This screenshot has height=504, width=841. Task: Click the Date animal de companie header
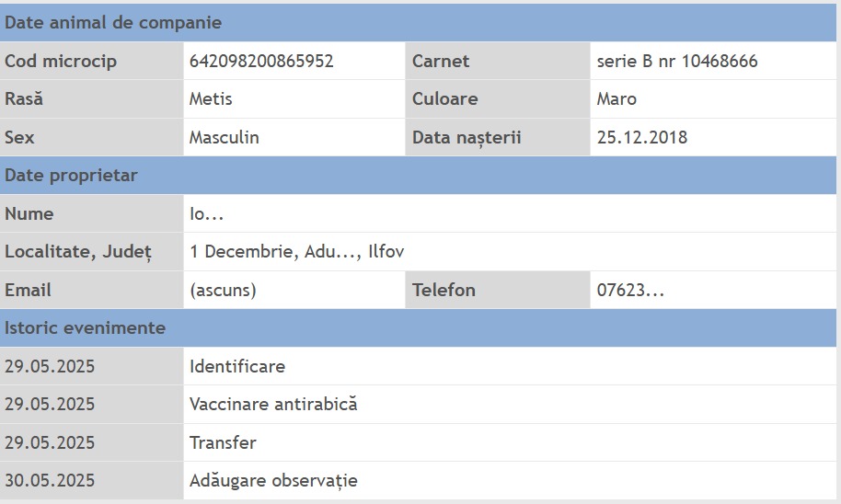click(113, 23)
